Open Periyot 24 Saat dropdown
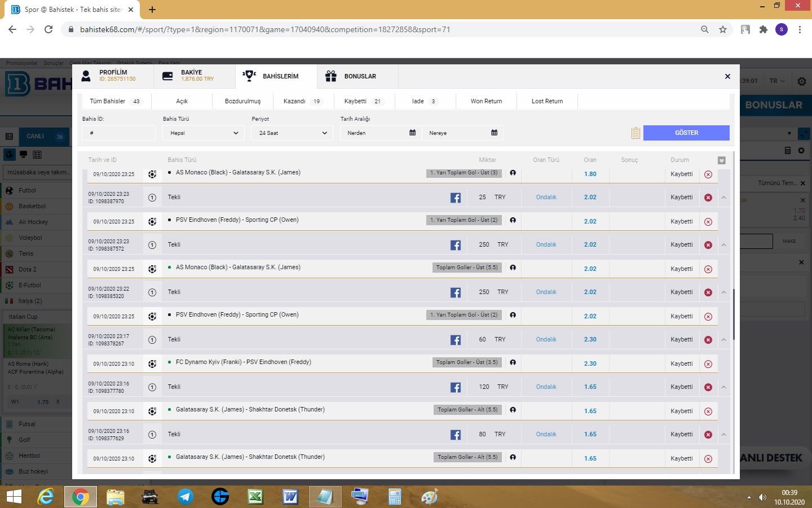 pyautogui.click(x=293, y=133)
